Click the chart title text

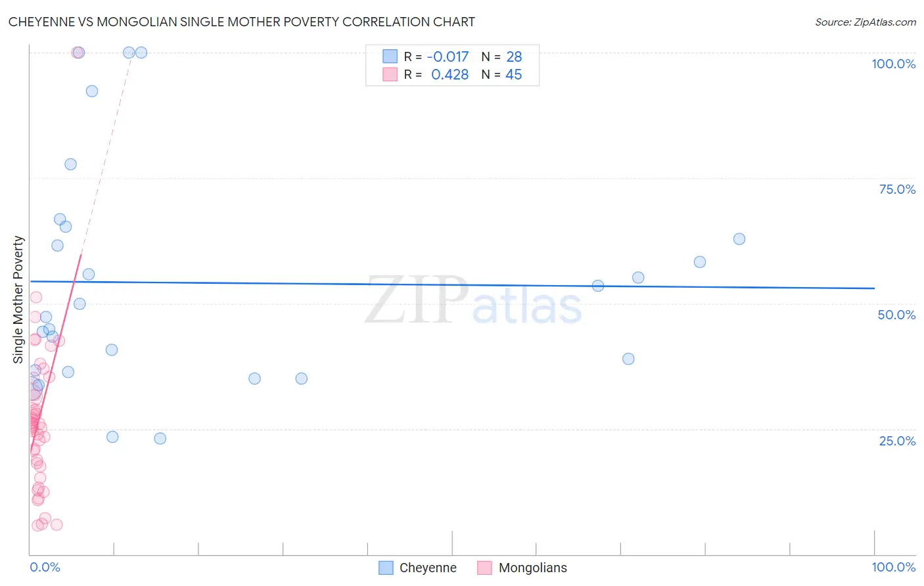click(242, 22)
